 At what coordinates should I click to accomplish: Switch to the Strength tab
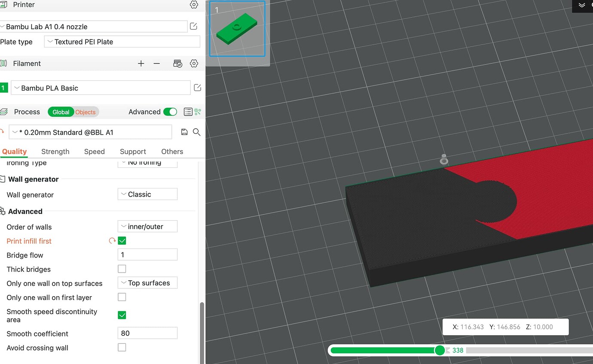tap(55, 152)
